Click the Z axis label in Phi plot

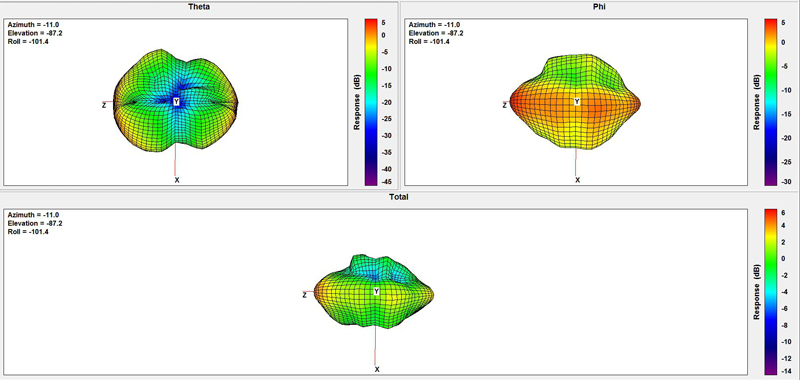505,105
